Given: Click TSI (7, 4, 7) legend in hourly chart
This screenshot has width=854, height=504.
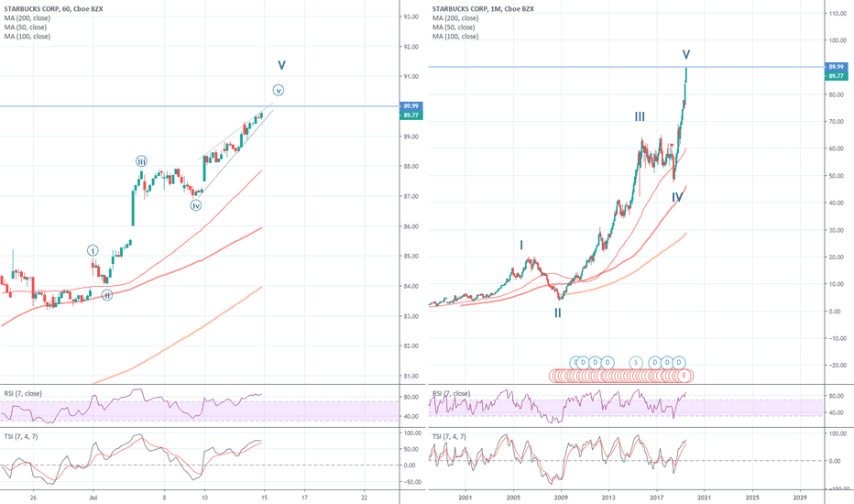Looking at the screenshot, I should click(x=21, y=436).
